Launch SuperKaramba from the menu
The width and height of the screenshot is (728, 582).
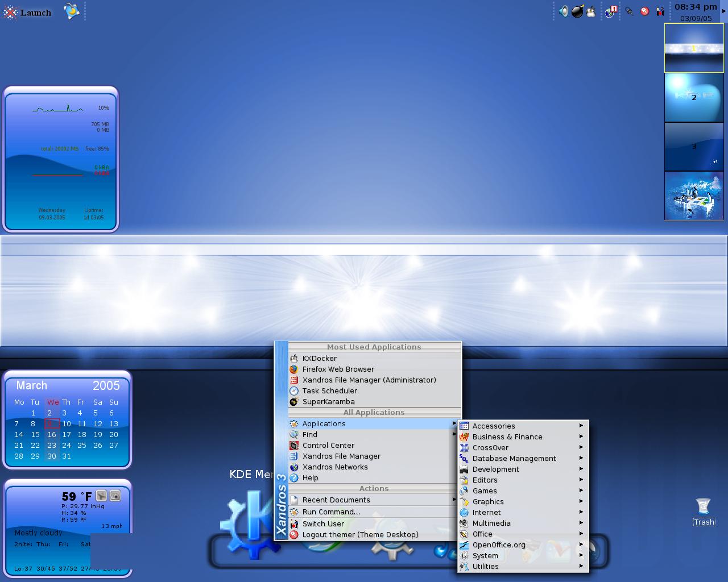pos(374,402)
